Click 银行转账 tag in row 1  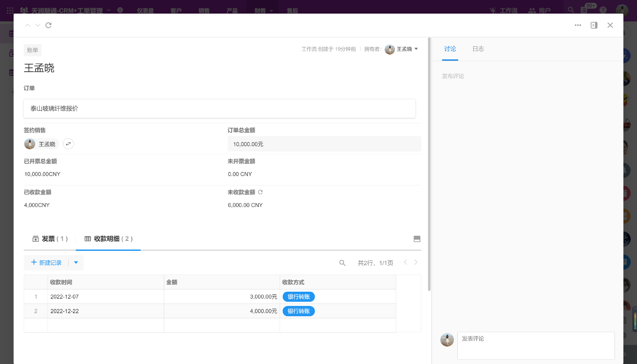click(x=299, y=297)
